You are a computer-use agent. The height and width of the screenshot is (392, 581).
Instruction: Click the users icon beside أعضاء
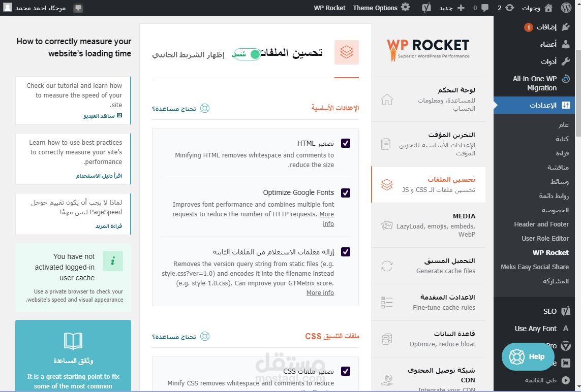[x=566, y=44]
